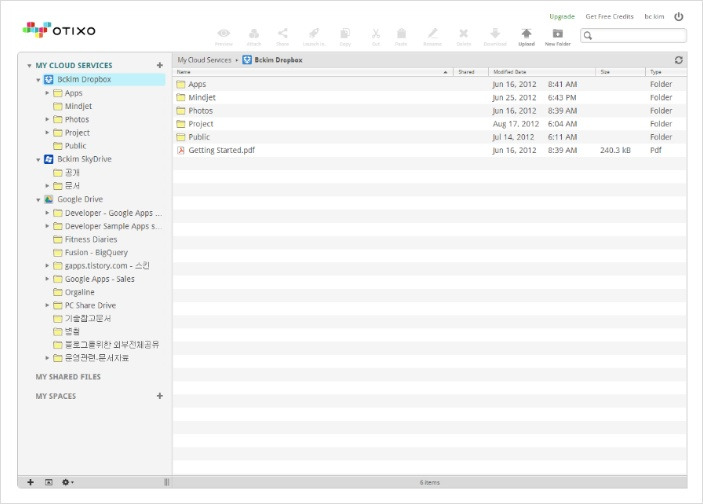Click the Preview eye icon in toolbar
Screen dimensions: 703x504
point(224,33)
